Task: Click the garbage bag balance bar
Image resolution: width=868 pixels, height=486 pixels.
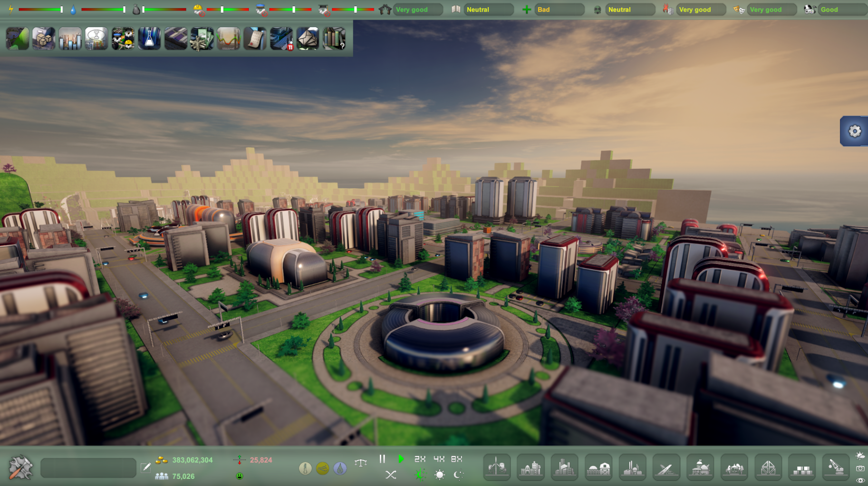Action: click(164, 10)
